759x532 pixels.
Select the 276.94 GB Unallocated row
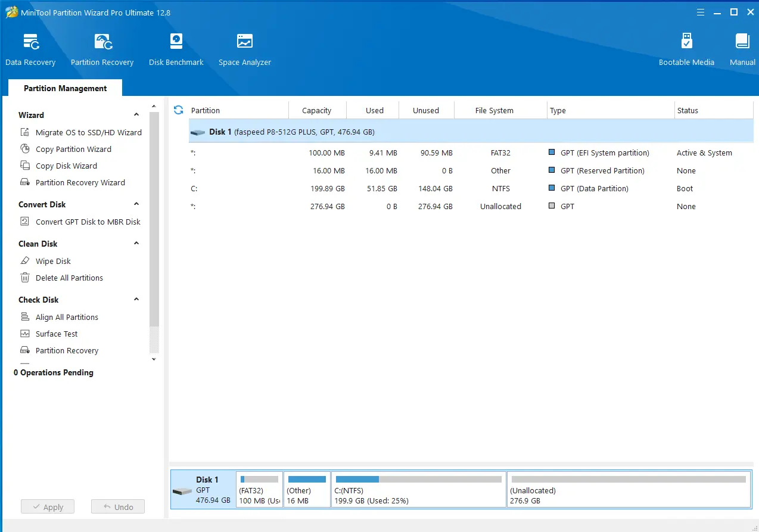[471, 206]
